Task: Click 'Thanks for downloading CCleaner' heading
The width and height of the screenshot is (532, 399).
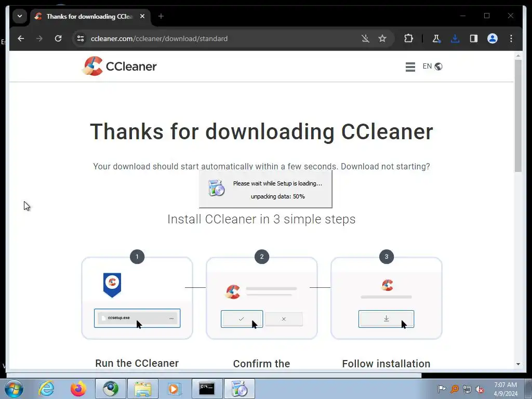Action: (262, 131)
